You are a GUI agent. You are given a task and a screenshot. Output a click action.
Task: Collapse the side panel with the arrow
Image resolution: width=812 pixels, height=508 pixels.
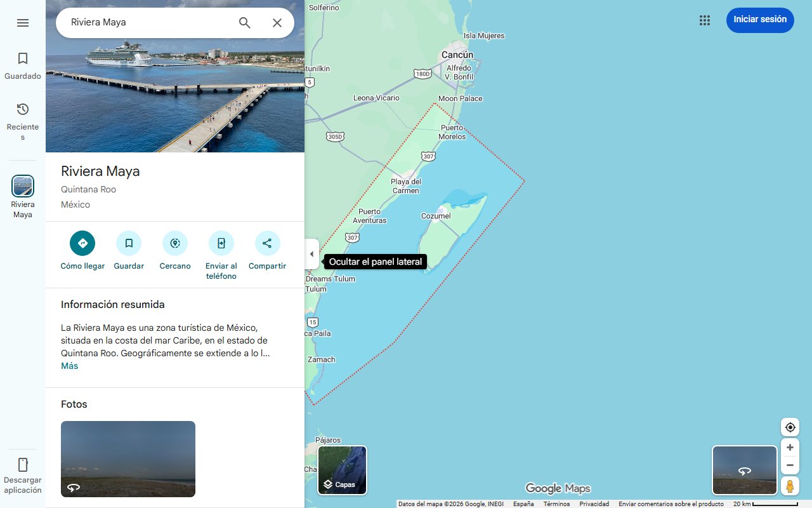[x=311, y=254]
